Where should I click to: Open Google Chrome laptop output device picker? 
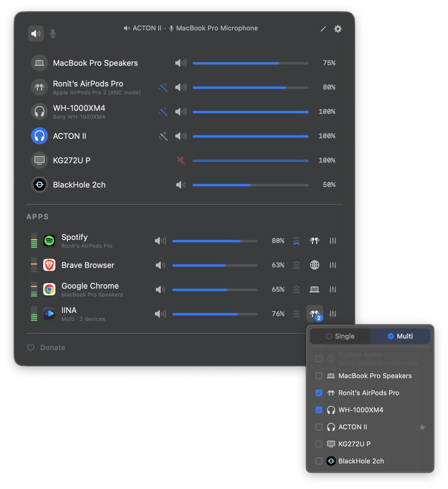tap(314, 289)
